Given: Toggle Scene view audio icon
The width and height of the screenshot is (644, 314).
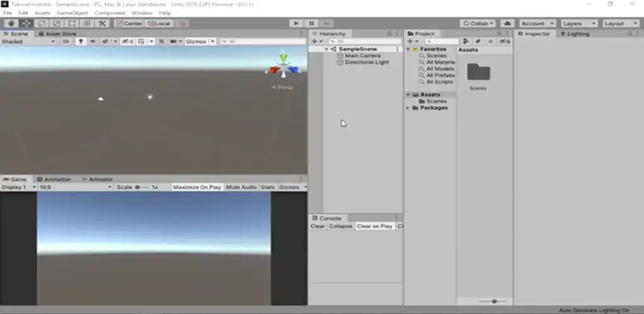Looking at the screenshot, I should point(93,41).
